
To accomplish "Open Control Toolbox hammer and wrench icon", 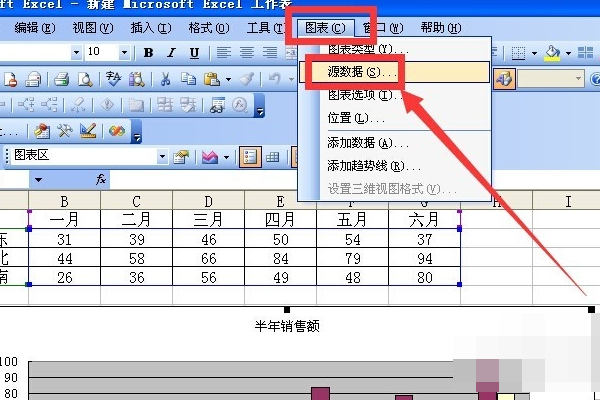I will [65, 131].
